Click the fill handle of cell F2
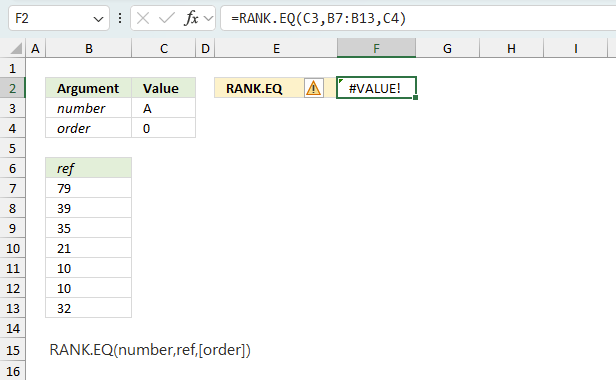 pos(416,98)
